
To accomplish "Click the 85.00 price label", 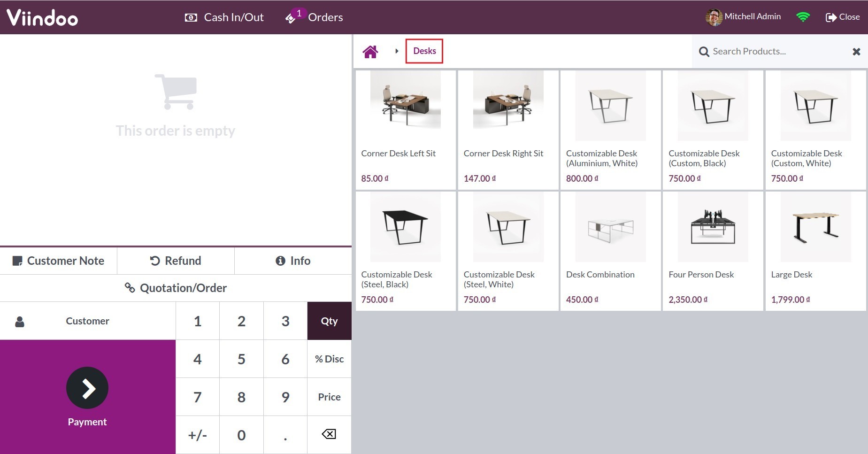I will coord(375,178).
